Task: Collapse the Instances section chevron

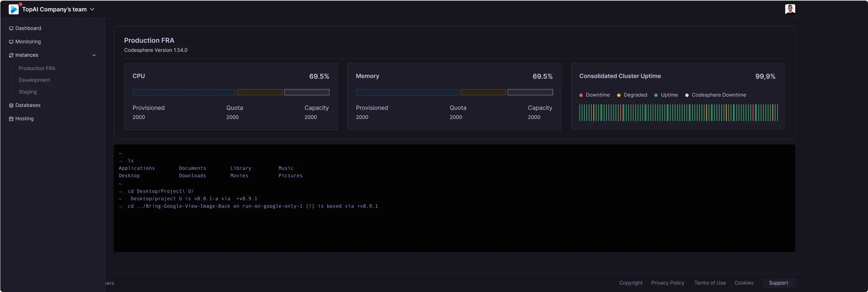Action: 94,55
